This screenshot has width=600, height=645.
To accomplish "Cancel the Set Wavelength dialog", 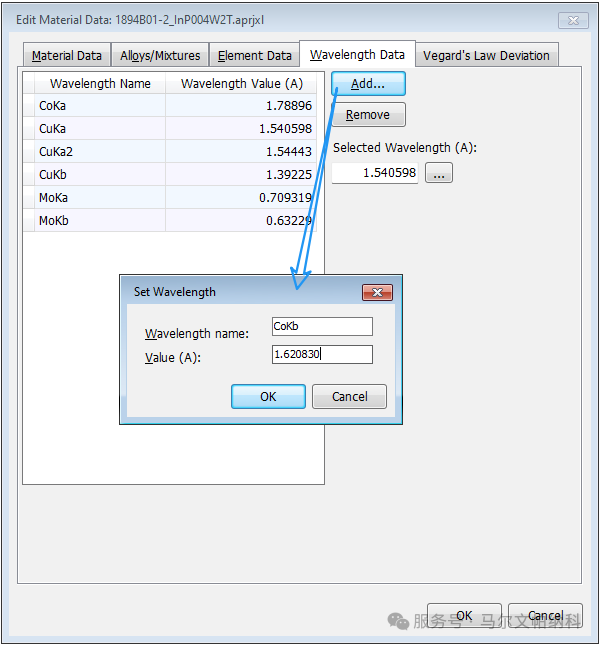I will [349, 397].
